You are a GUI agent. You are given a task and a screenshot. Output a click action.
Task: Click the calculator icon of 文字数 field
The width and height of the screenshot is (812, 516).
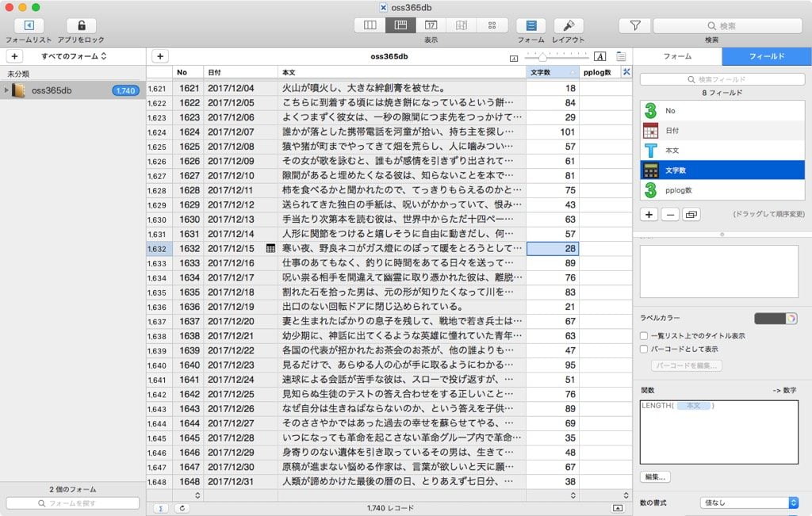(651, 170)
